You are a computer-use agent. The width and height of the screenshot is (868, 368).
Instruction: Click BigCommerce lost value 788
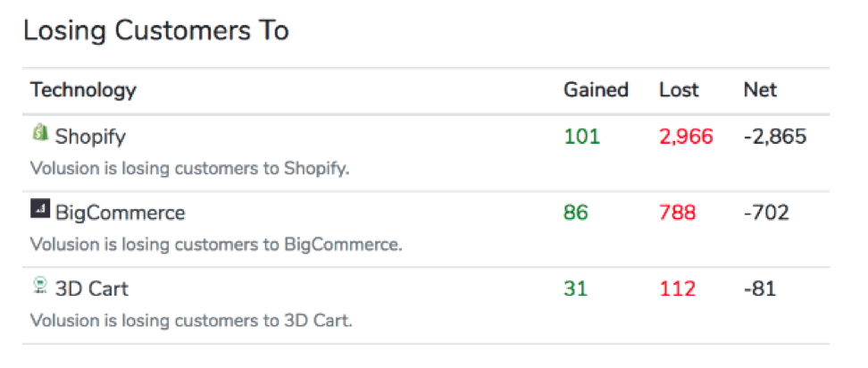pyautogui.click(x=678, y=213)
